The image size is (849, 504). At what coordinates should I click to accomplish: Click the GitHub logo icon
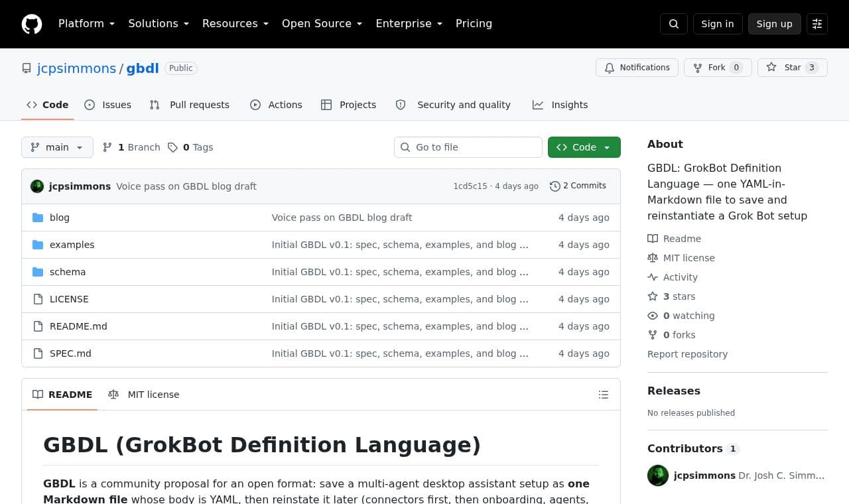(32, 24)
